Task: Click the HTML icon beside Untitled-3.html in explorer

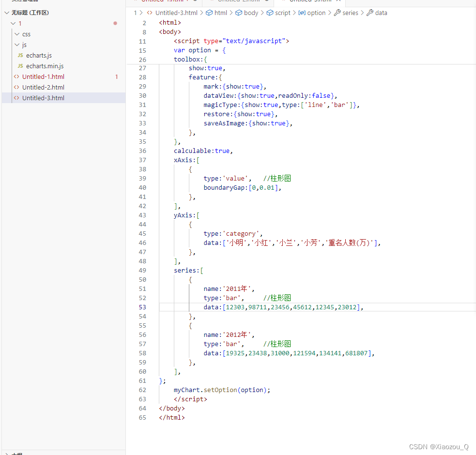Action: pos(16,98)
